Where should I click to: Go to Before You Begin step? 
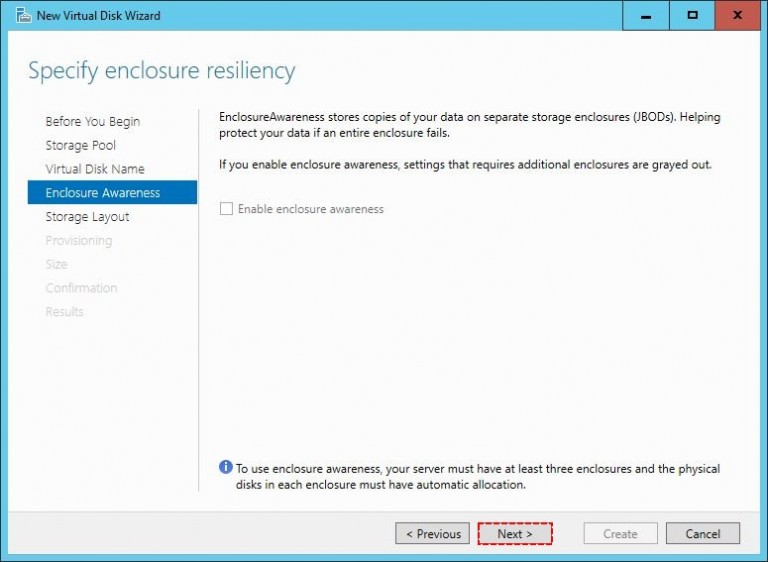point(92,121)
